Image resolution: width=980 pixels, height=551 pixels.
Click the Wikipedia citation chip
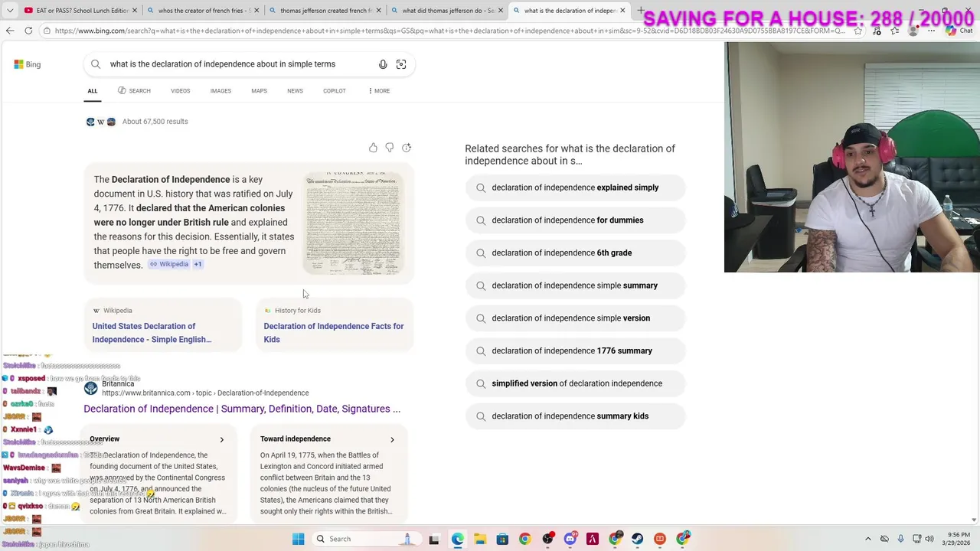click(x=168, y=265)
